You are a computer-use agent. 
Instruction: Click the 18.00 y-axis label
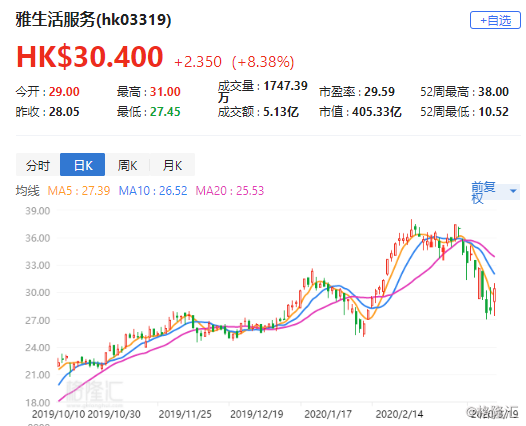tap(38, 402)
